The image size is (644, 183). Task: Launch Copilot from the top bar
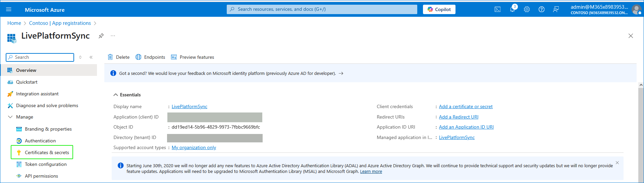(439, 9)
